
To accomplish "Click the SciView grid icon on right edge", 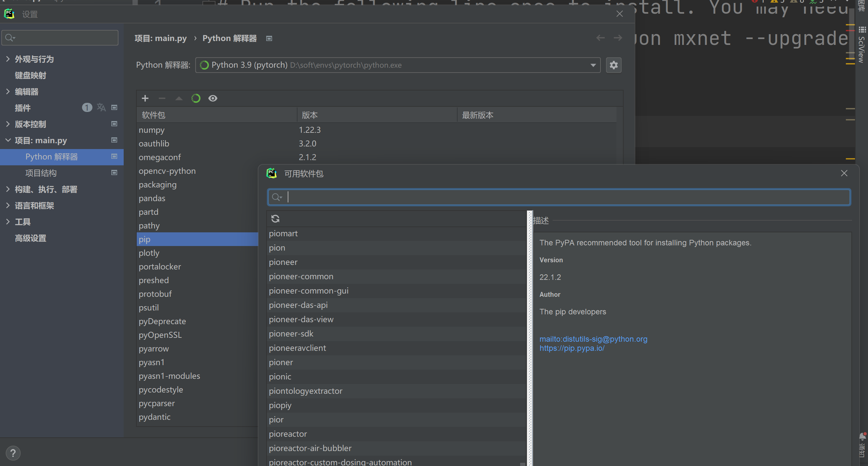I will pyautogui.click(x=862, y=30).
